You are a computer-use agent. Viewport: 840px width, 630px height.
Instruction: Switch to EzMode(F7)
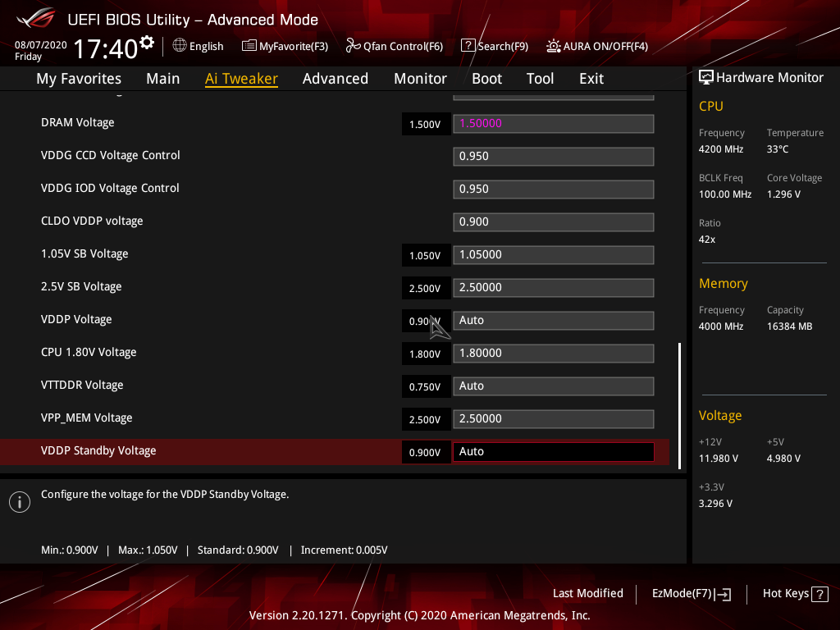click(x=691, y=594)
